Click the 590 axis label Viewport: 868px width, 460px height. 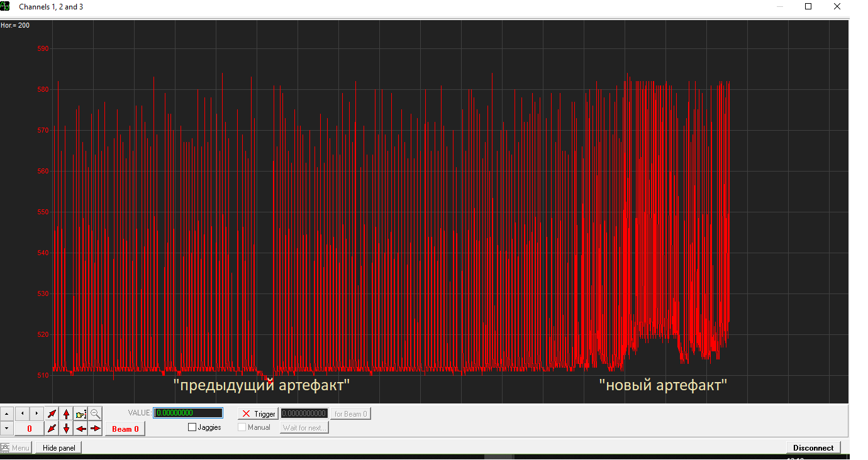coord(43,48)
